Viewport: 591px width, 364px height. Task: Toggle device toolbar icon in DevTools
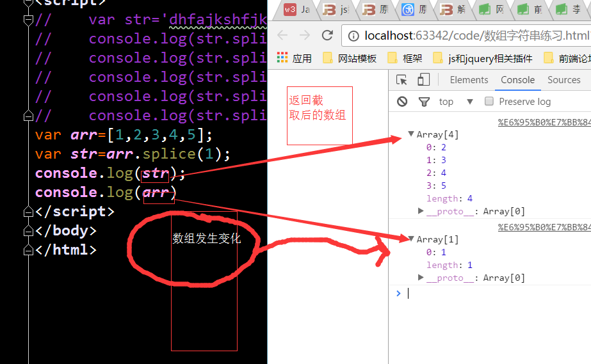(x=424, y=80)
